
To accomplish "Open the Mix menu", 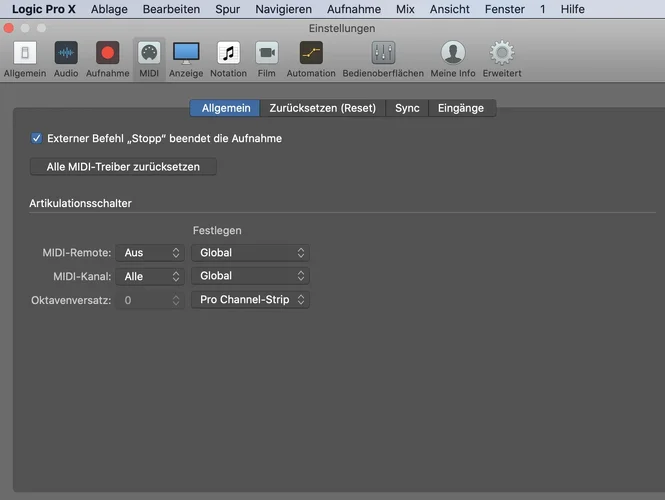I will tap(405, 9).
